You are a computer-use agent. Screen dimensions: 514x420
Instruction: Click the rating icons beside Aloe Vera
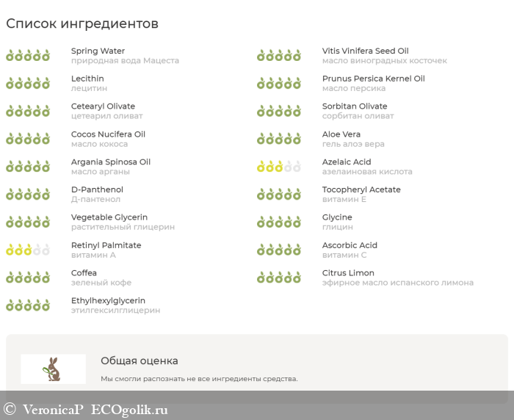(x=279, y=139)
